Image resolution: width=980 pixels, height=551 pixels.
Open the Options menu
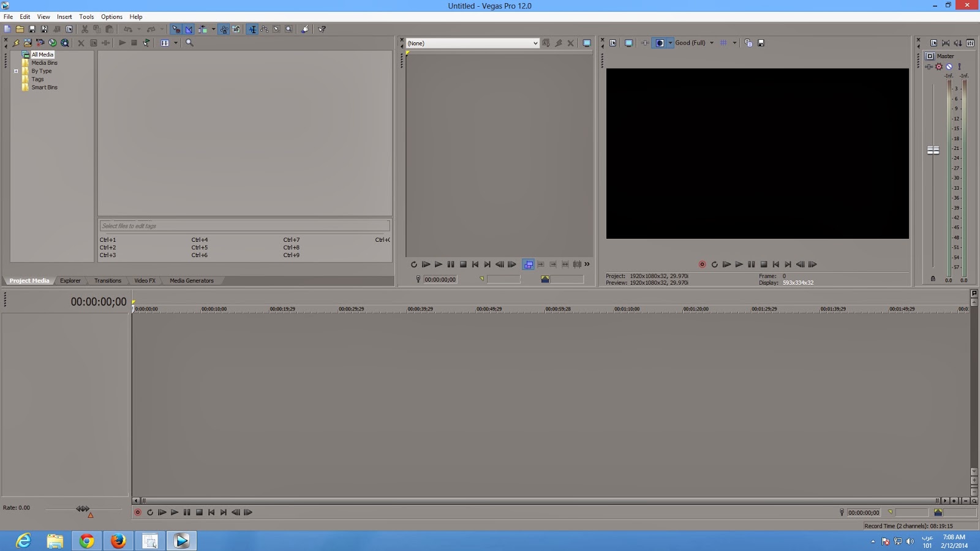[x=111, y=17]
